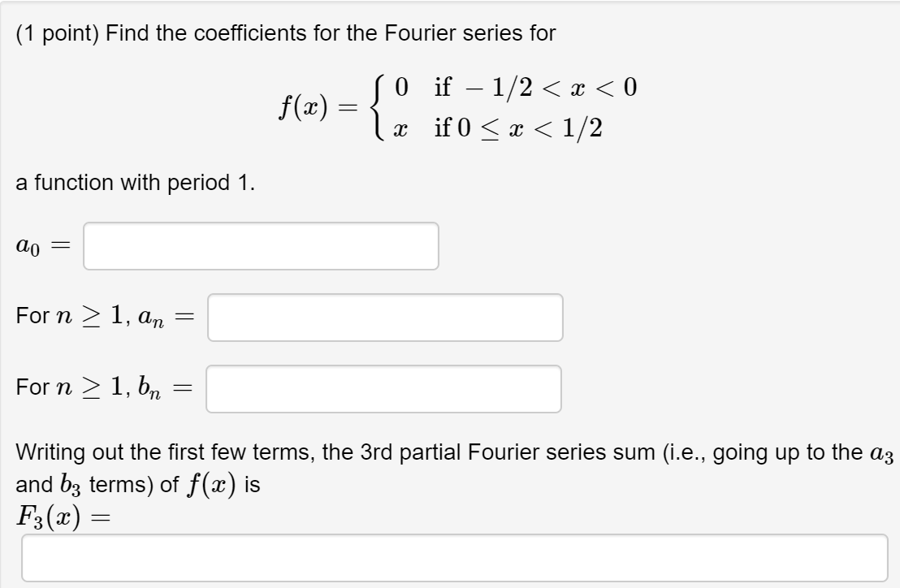Click the problem title about Fourier coefficients
900x588 pixels.
(x=325, y=32)
